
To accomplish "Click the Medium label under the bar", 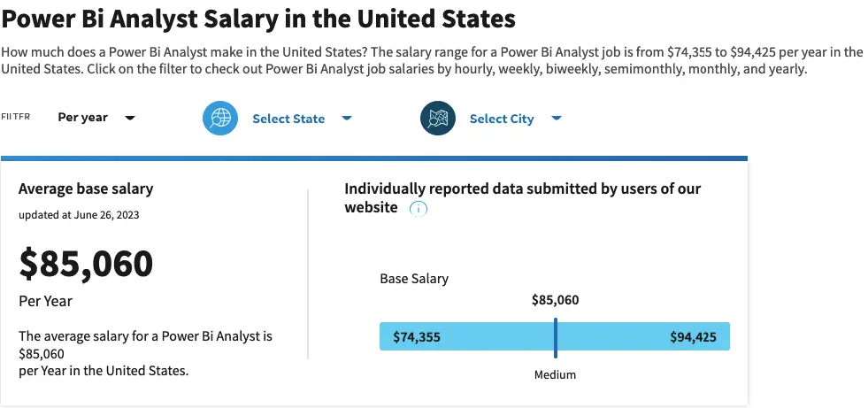I will point(555,374).
